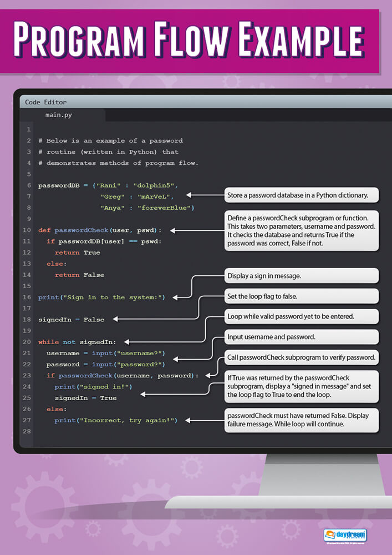Click the Daydream Education logo

tap(345, 537)
